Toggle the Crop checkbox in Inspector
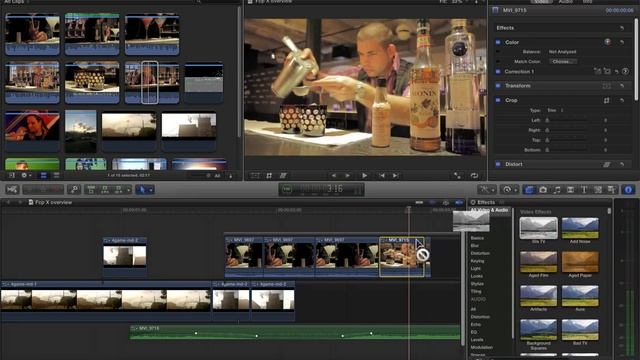This screenshot has width=640, height=360. pyautogui.click(x=498, y=100)
